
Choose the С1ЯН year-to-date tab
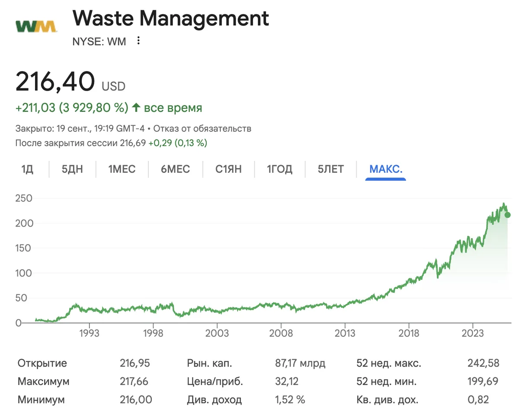pyautogui.click(x=228, y=169)
